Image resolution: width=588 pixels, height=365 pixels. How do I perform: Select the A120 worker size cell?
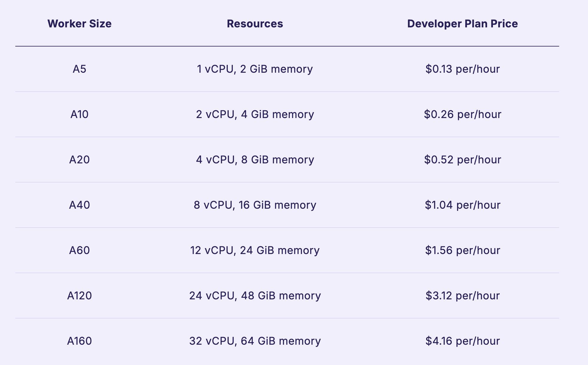[79, 296]
